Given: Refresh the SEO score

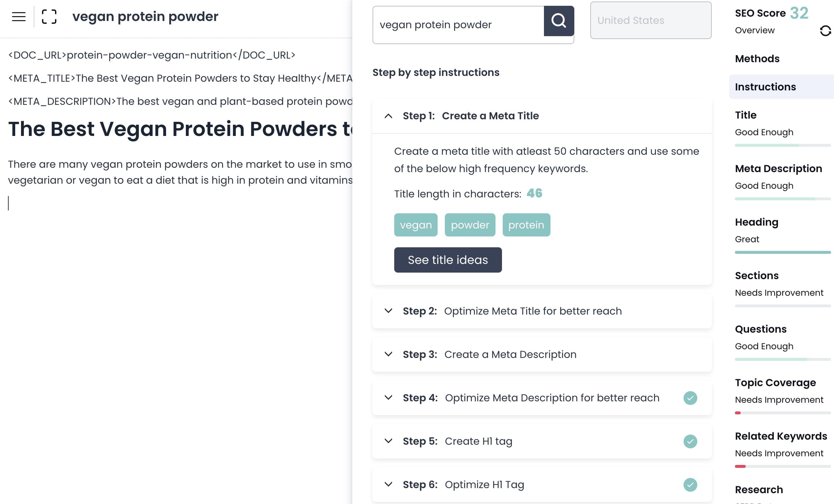Looking at the screenshot, I should (825, 31).
